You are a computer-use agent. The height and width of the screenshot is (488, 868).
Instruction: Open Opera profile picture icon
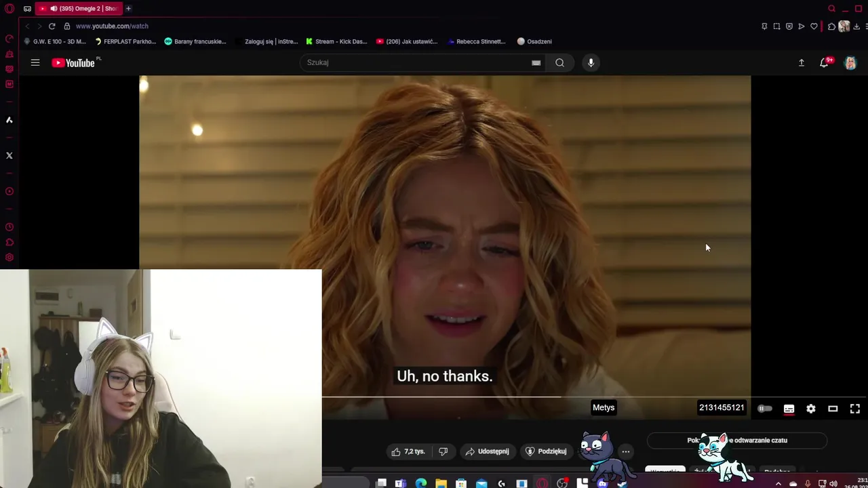pyautogui.click(x=844, y=26)
